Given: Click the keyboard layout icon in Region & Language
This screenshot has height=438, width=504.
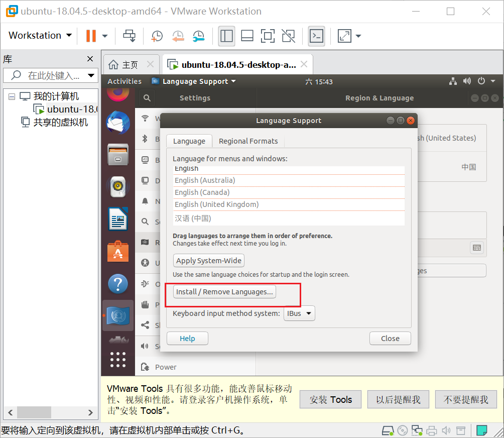Looking at the screenshot, I should (477, 248).
